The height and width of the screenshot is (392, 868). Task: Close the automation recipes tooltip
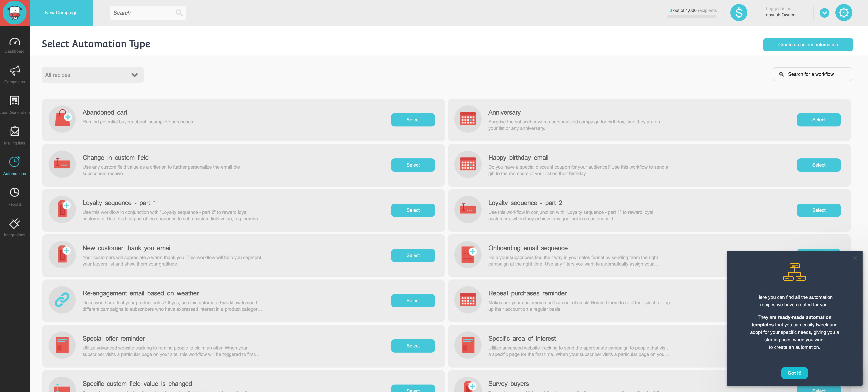855,258
